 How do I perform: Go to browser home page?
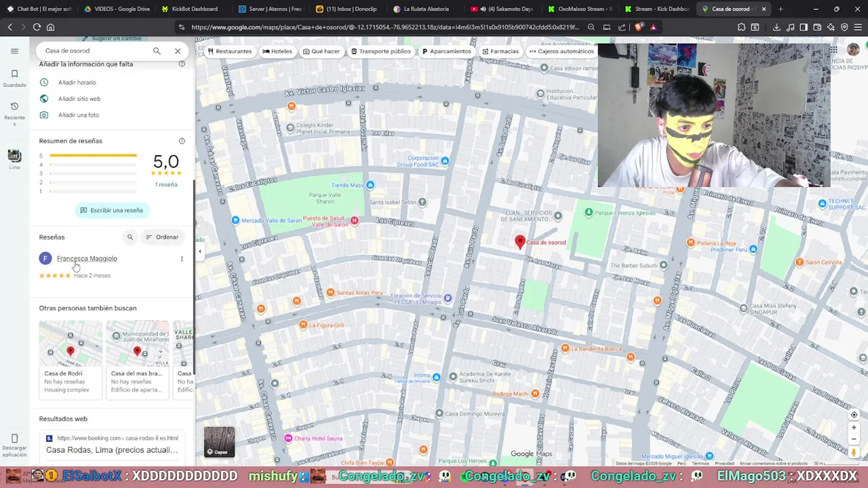tap(50, 27)
